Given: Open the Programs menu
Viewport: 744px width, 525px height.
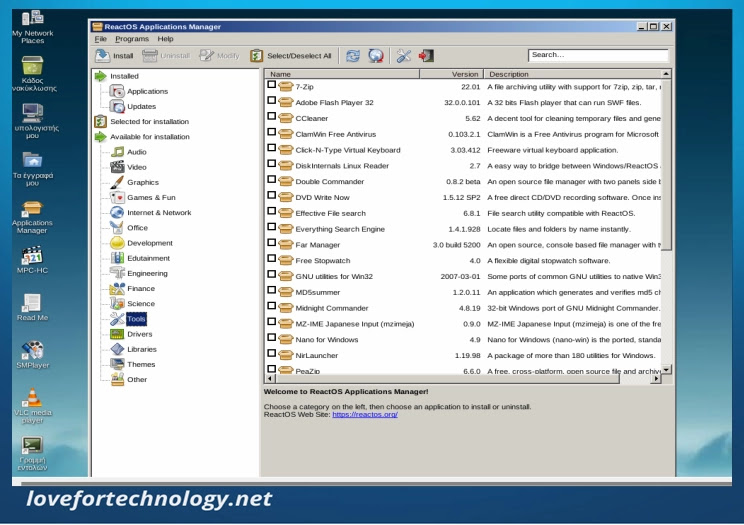Looking at the screenshot, I should 132,39.
